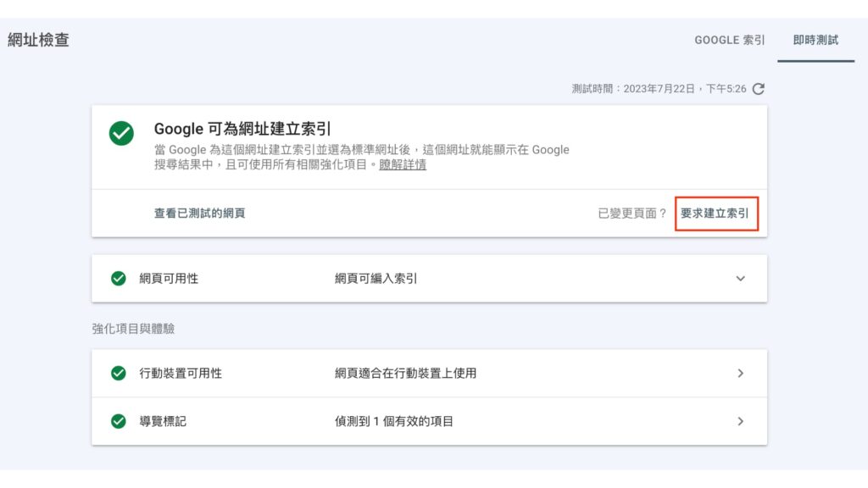This screenshot has width=868, height=488.
Task: Click the 導覽標記 label
Action: (163, 421)
